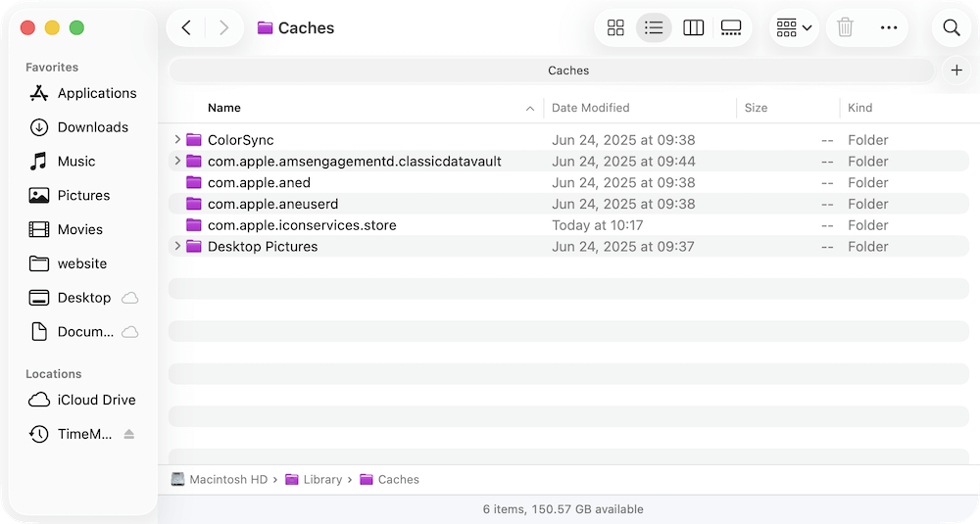Screen dimensions: 980x524
Task: Add a new tab with plus button
Action: click(956, 70)
